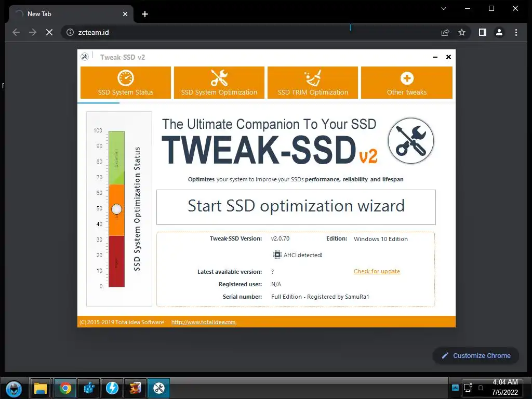Click the Tweak-SSD title bar app icon

tap(85, 57)
